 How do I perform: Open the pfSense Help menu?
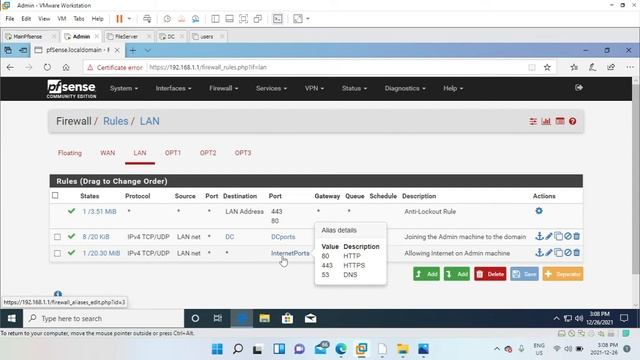click(x=453, y=88)
